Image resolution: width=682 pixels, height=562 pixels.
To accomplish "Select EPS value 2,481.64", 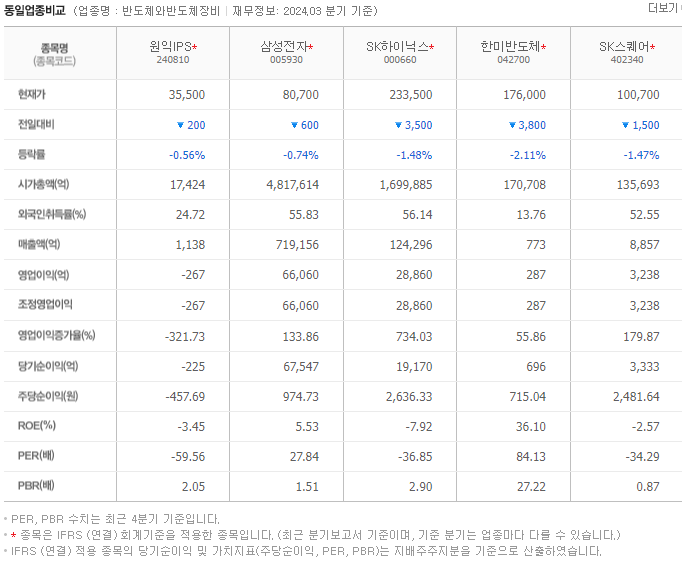I will 636,397.
